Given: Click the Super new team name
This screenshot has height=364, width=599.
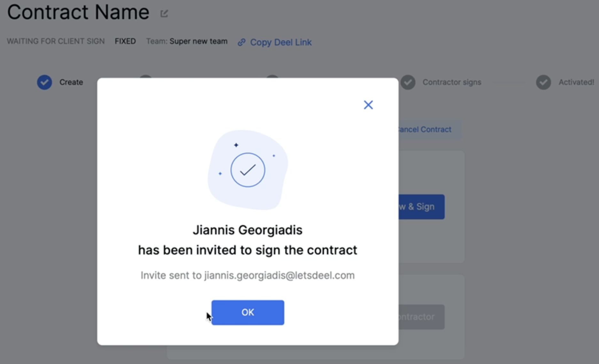Looking at the screenshot, I should pyautogui.click(x=198, y=41).
